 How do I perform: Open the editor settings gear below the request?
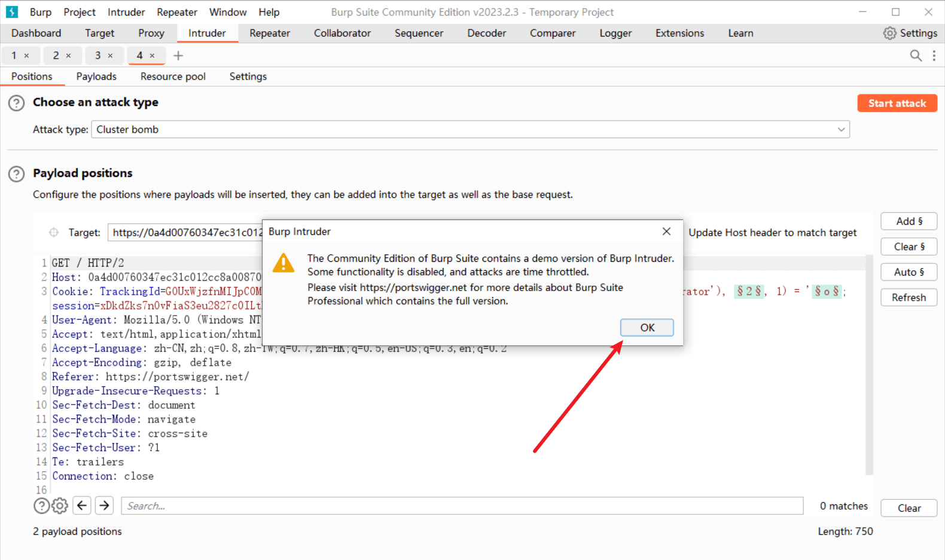[x=60, y=506]
